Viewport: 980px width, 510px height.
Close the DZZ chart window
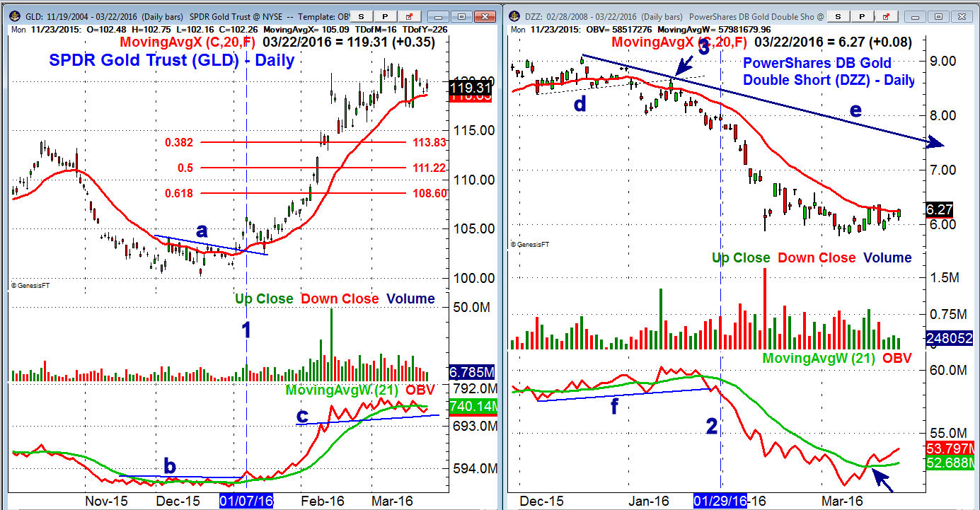[960, 16]
